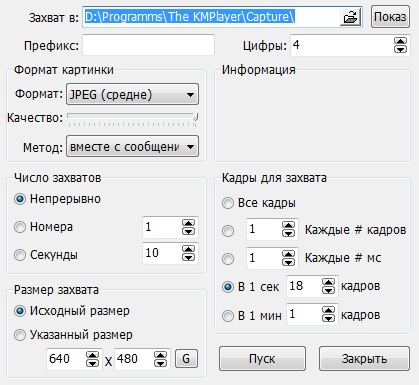
Task: Select В 1 мин radio button
Action: coord(228,315)
